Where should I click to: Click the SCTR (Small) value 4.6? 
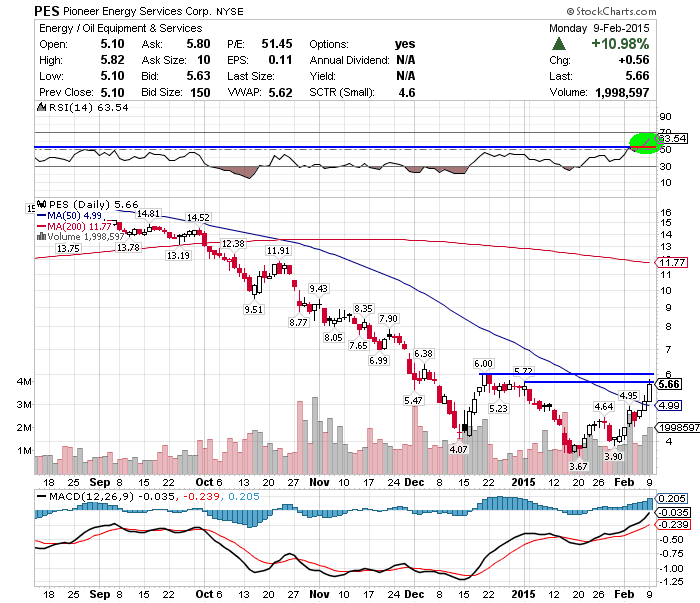click(407, 92)
